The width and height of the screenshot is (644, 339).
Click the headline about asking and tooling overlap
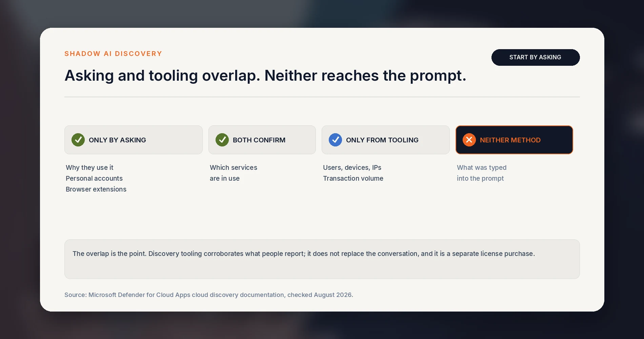(265, 76)
